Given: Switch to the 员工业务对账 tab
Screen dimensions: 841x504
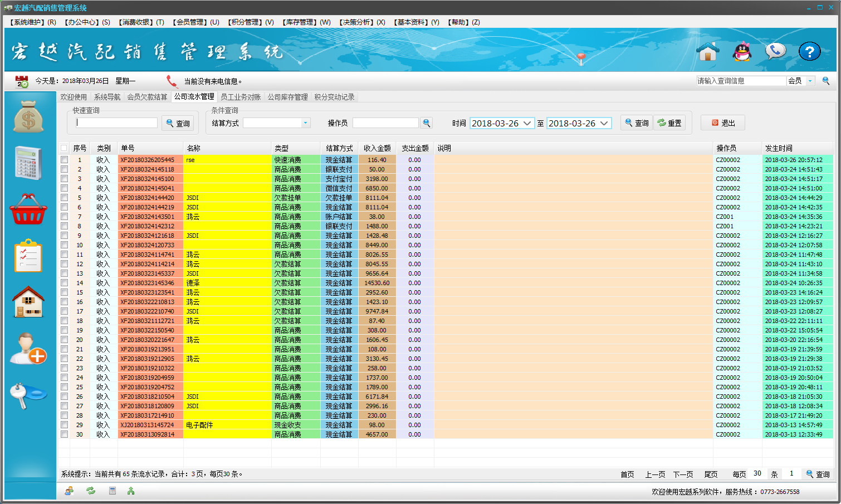Looking at the screenshot, I should 241,97.
